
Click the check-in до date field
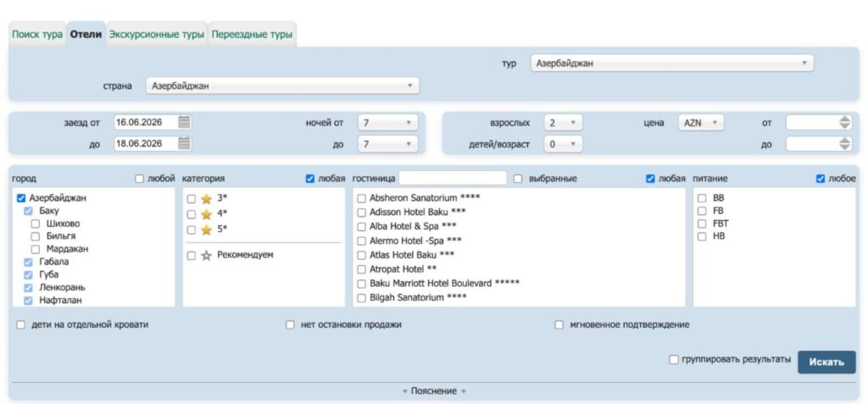[146, 143]
